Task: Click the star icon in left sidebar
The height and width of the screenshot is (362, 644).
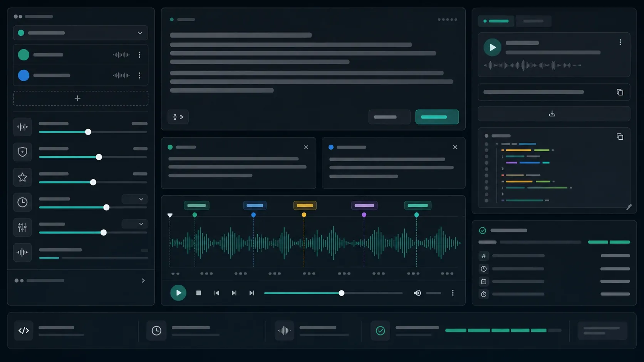Action: (x=22, y=177)
